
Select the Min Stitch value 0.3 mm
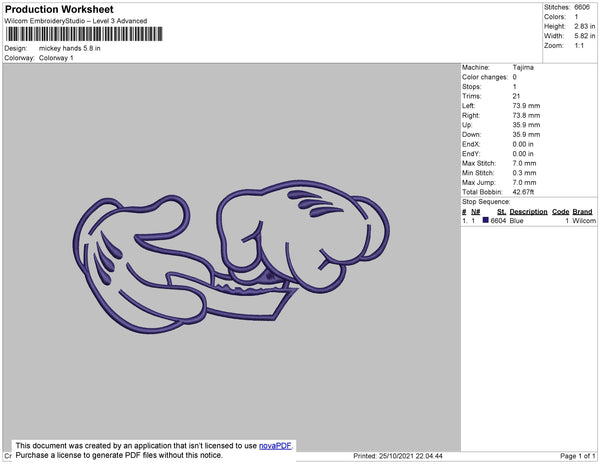click(x=524, y=173)
